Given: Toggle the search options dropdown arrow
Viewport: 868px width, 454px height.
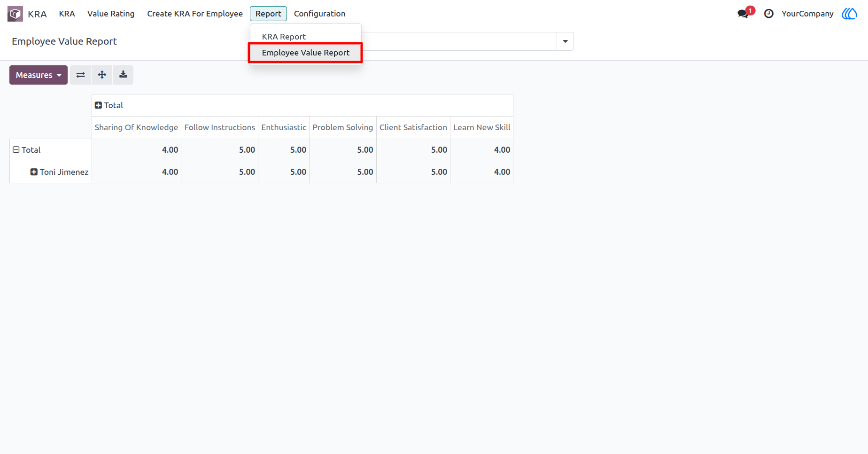Looking at the screenshot, I should click(565, 41).
